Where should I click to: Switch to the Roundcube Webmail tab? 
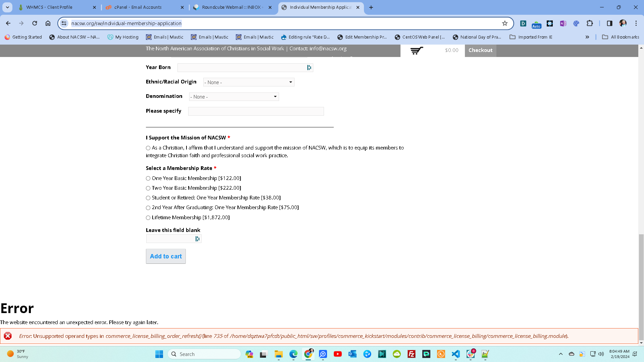(x=228, y=7)
